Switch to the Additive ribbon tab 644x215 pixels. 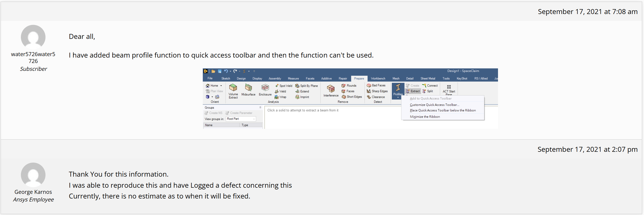tap(326, 78)
